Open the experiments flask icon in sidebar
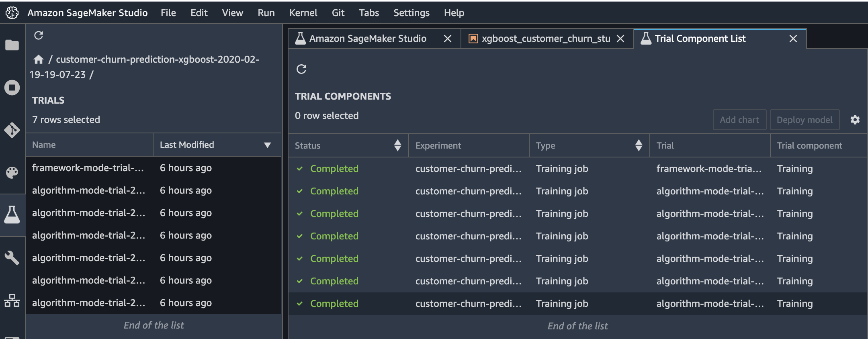868x339 pixels. 12,215
